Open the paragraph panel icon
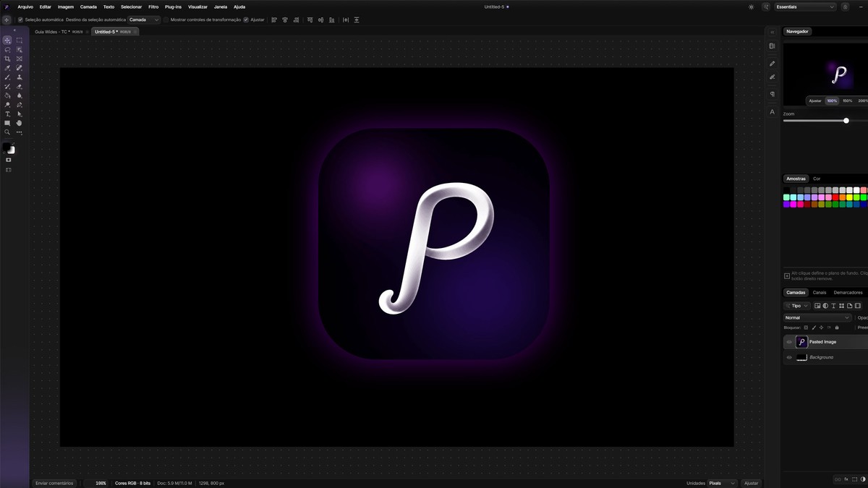Screen dimensions: 868x488 pos(772,94)
